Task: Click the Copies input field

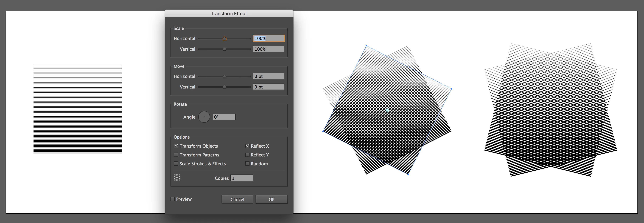Action: (x=242, y=178)
